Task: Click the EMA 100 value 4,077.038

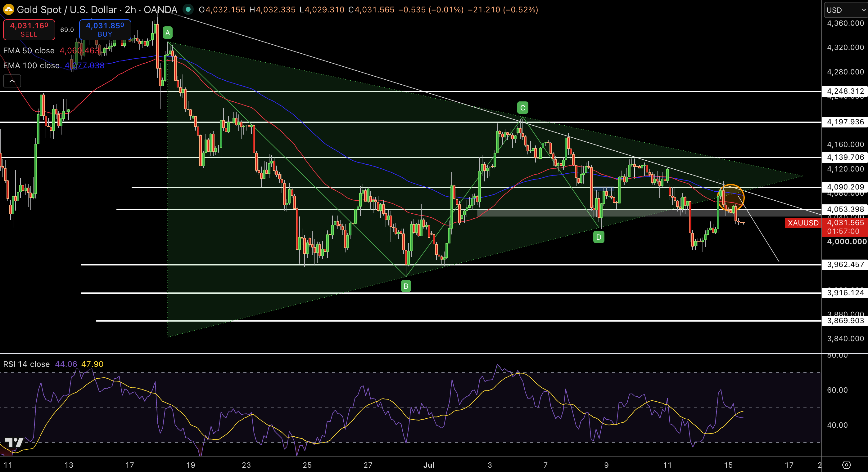Action: (x=84, y=65)
